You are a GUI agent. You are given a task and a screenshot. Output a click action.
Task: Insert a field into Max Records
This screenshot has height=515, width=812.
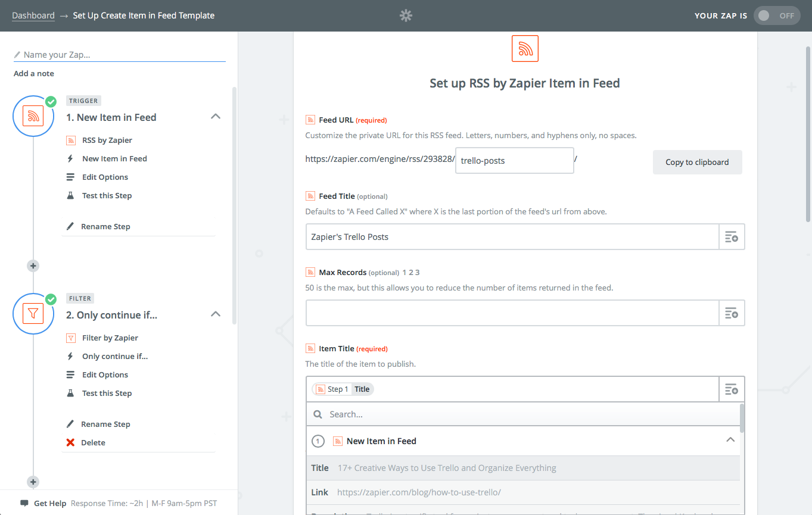[x=732, y=313]
